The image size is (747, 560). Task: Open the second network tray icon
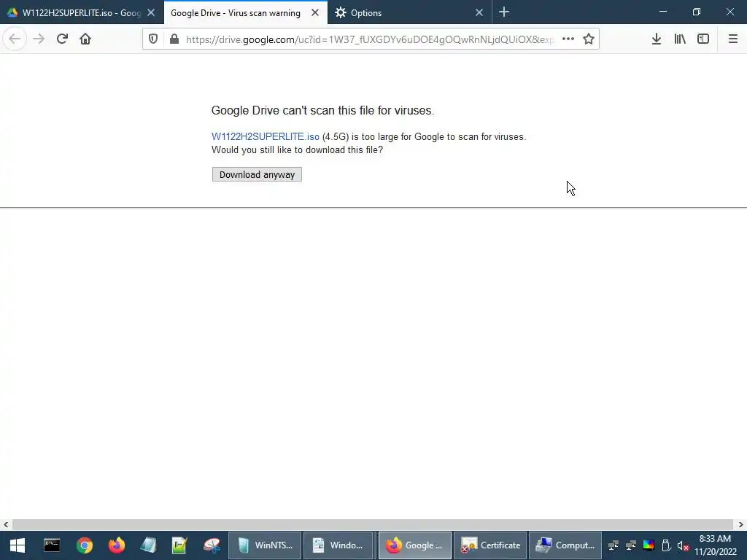631,545
